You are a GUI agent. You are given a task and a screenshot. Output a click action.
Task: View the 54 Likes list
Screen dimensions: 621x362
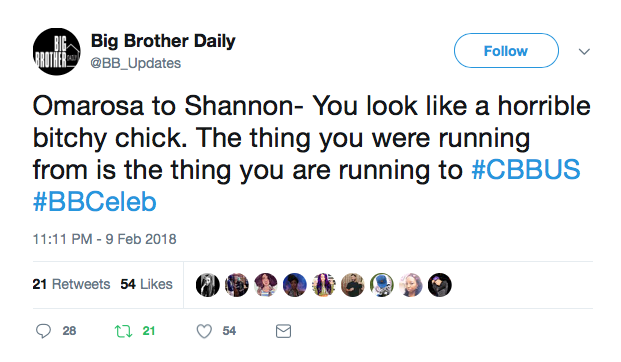point(147,284)
